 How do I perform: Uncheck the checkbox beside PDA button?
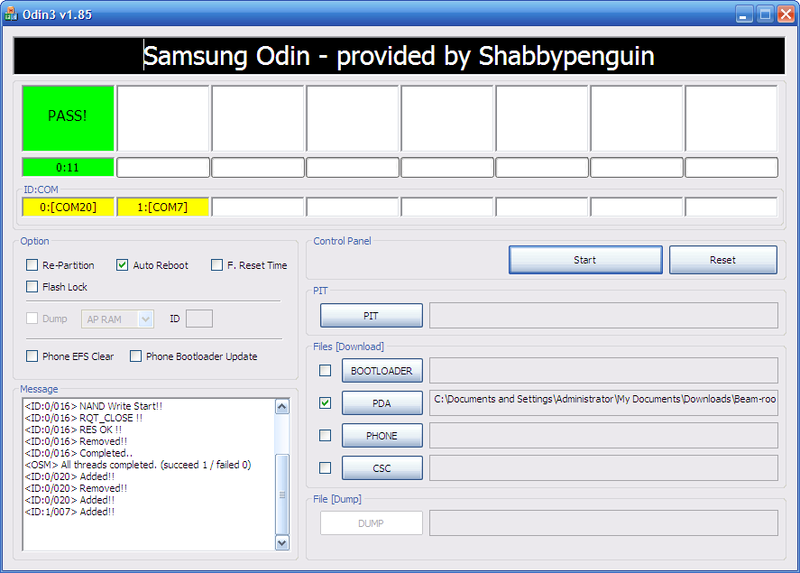click(x=324, y=403)
